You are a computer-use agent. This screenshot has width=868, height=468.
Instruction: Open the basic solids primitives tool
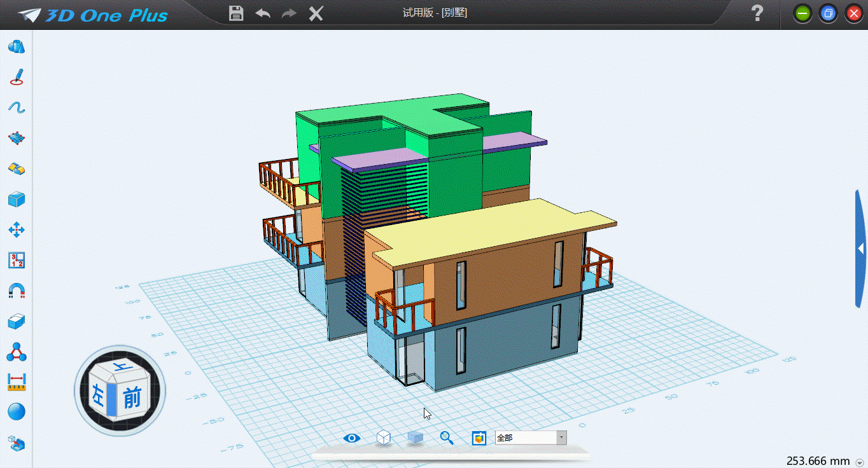(x=17, y=47)
